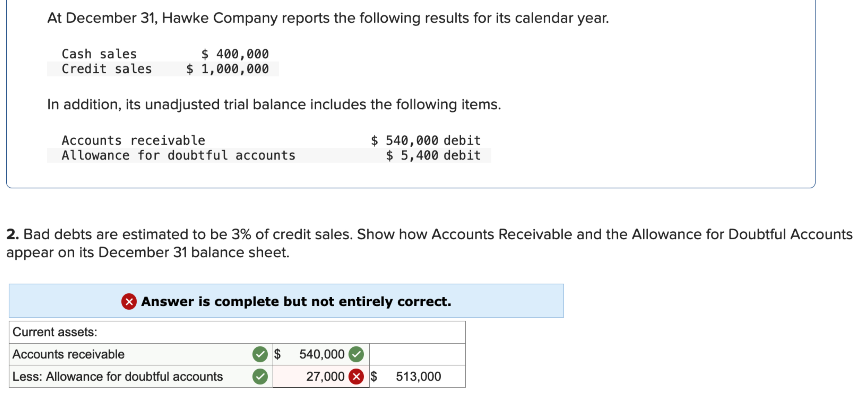868x402 pixels.
Task: Click the 'In addition, its unadjusted trial balance' sentence
Action: click(274, 104)
